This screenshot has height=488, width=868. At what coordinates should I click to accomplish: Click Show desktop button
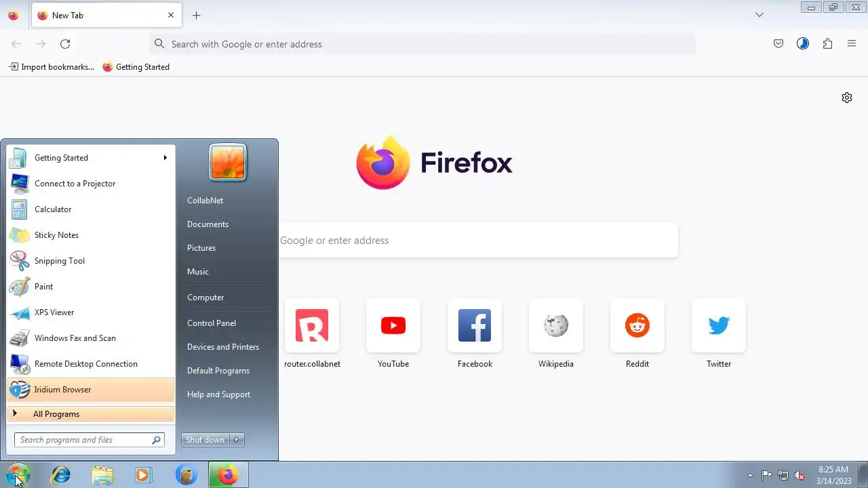pyautogui.click(x=863, y=475)
